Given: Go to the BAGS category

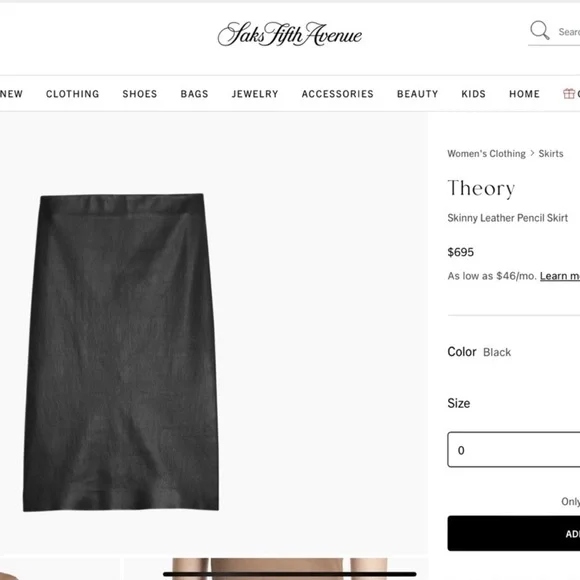Looking at the screenshot, I should point(195,94).
